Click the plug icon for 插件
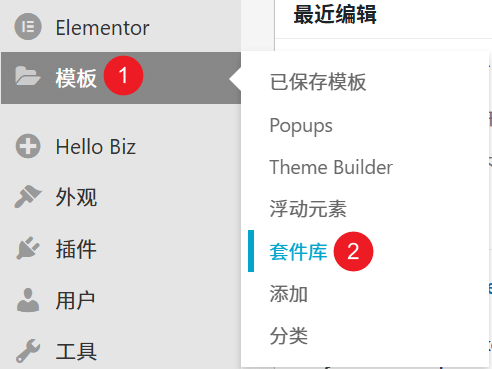The height and width of the screenshot is (369, 492). [28, 248]
